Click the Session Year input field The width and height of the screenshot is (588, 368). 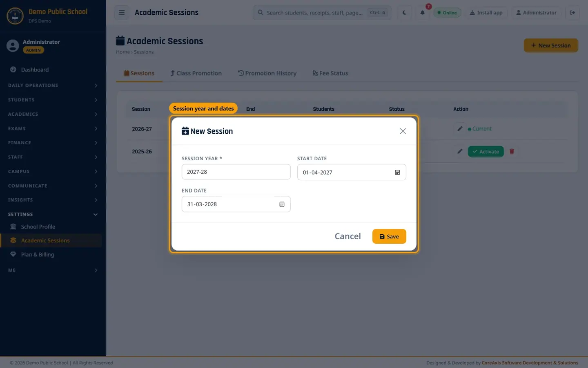(236, 172)
